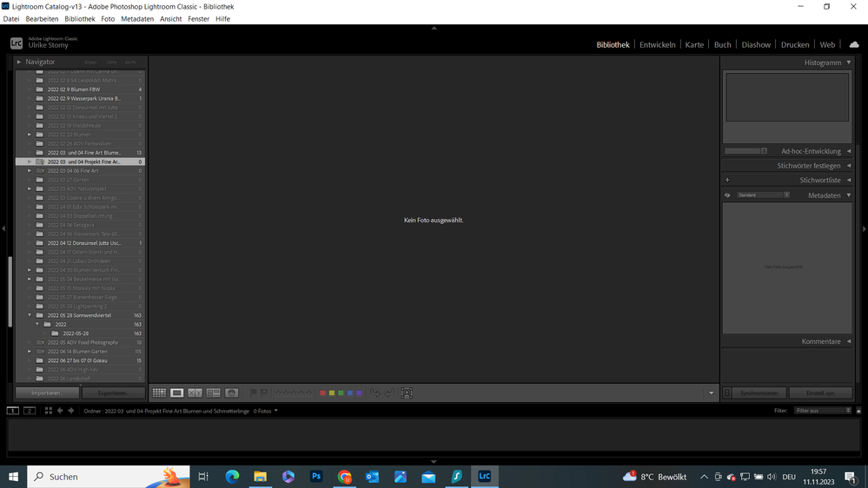Open the toolbar content dropdown arrow
Image resolution: width=868 pixels, height=488 pixels.
coord(712,392)
